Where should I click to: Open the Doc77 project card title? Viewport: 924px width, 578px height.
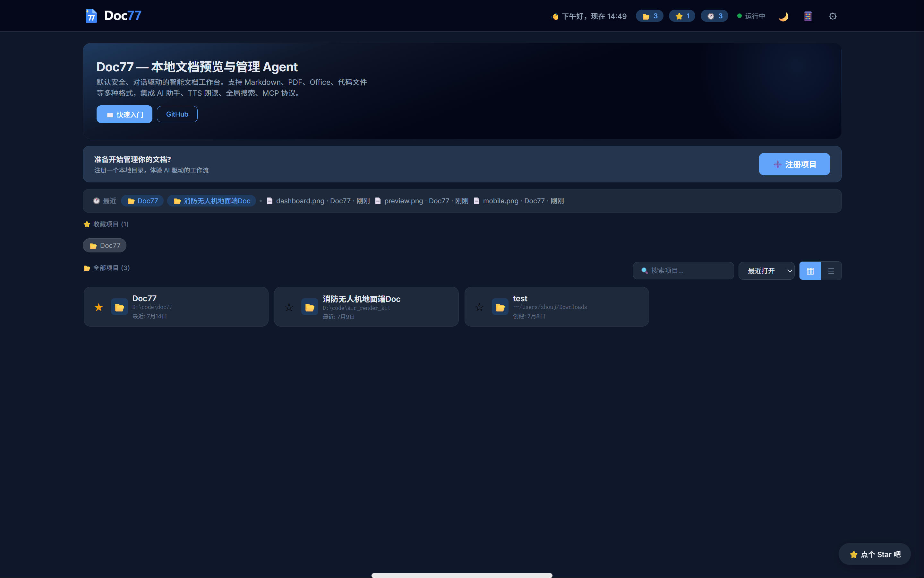point(144,298)
